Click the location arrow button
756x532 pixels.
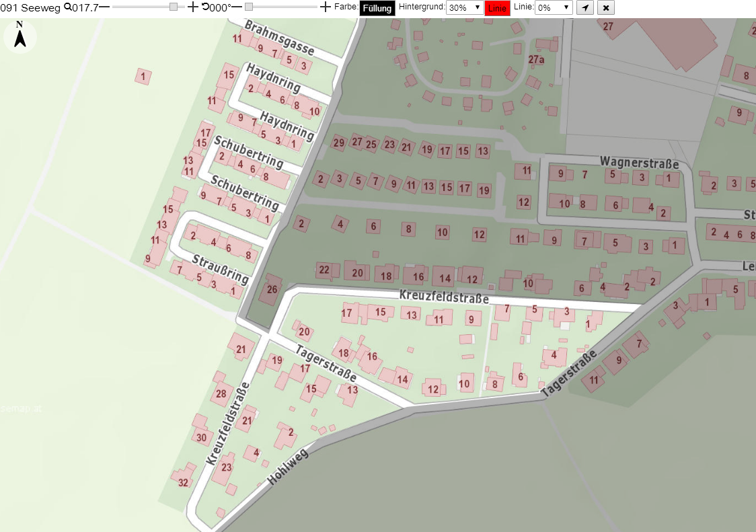click(585, 7)
